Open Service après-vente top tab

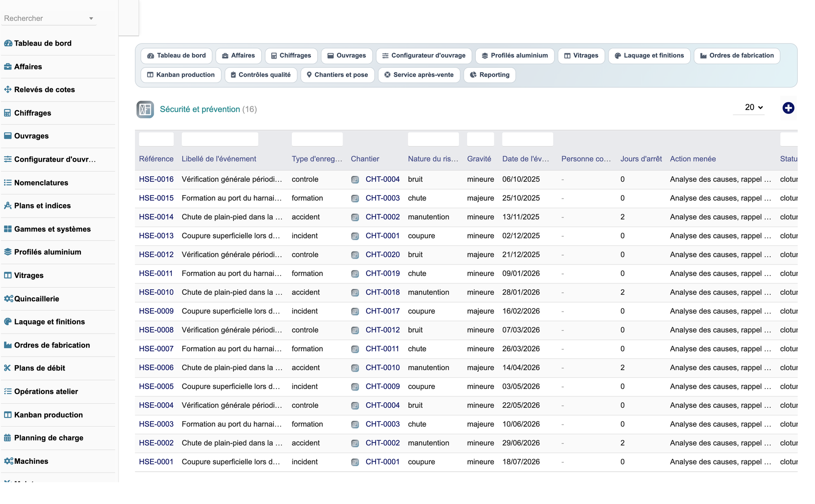point(419,75)
